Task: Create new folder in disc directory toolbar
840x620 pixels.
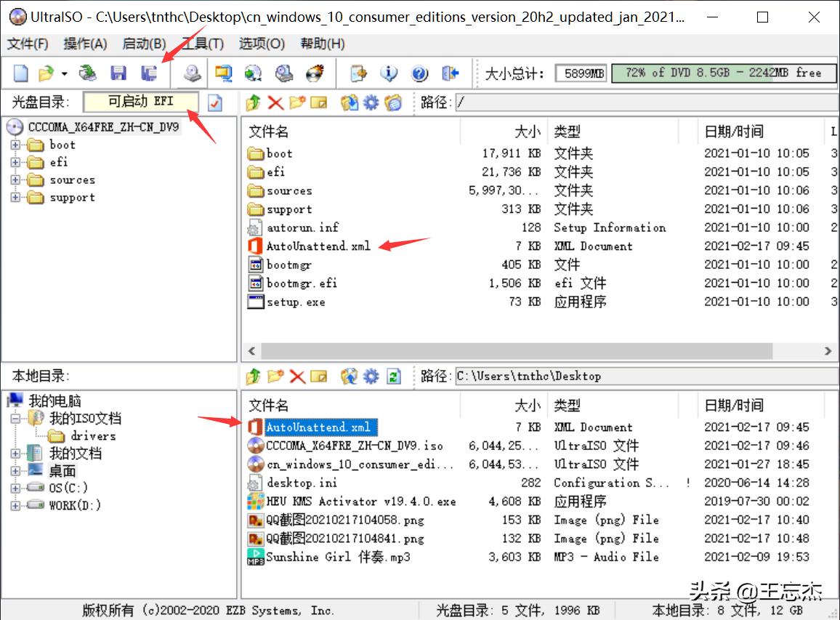Action: (x=296, y=103)
